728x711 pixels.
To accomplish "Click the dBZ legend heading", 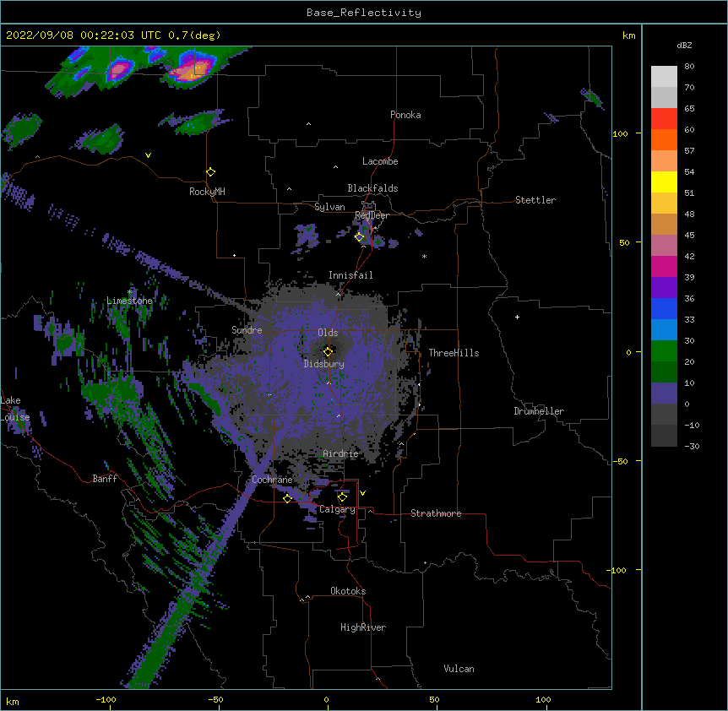I will pos(684,46).
